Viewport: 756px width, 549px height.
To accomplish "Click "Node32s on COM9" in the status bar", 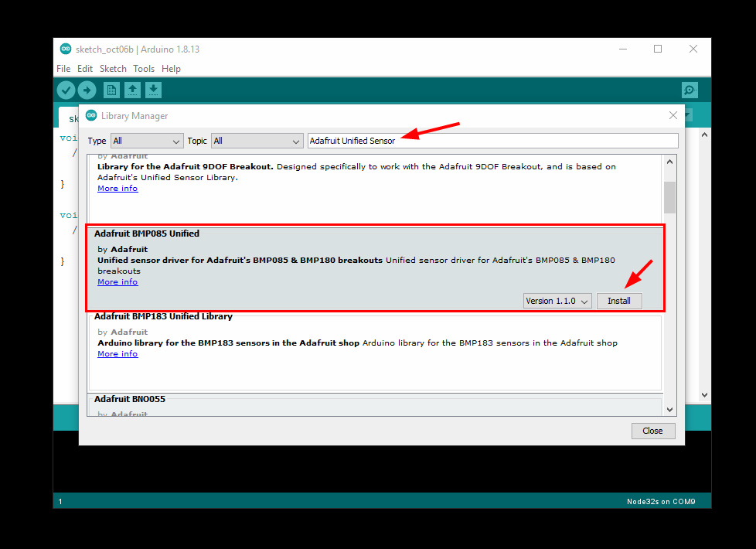I will pyautogui.click(x=661, y=502).
